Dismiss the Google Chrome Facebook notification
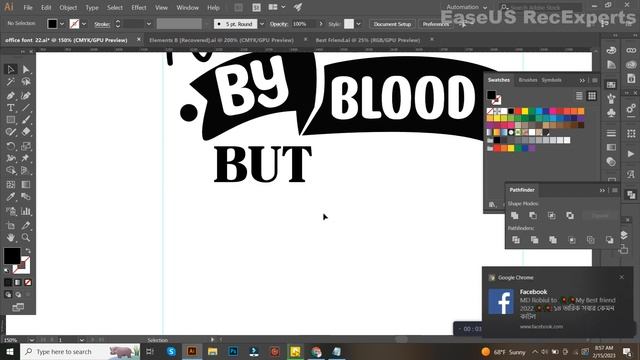The image size is (640, 360). [621, 277]
